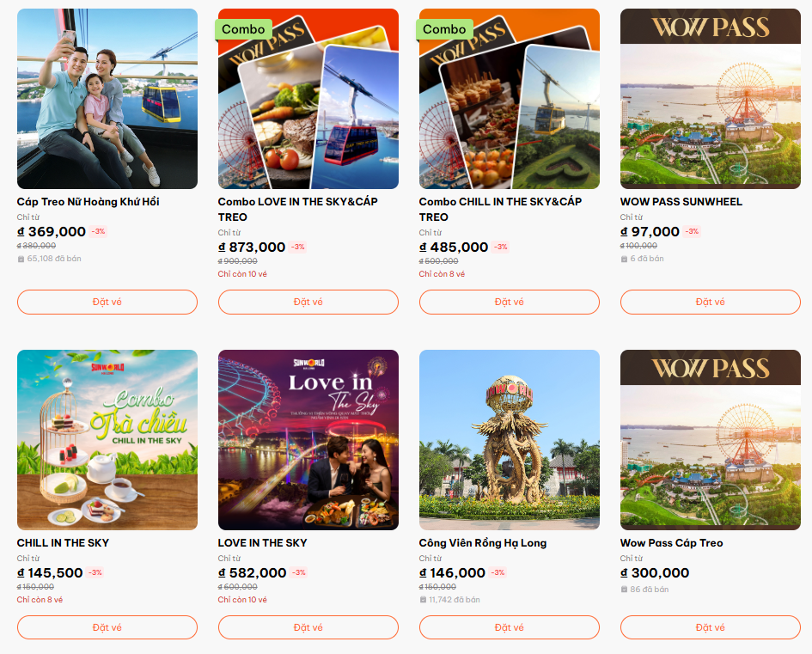Click the cable car family selfie thumbnail

pos(107,98)
